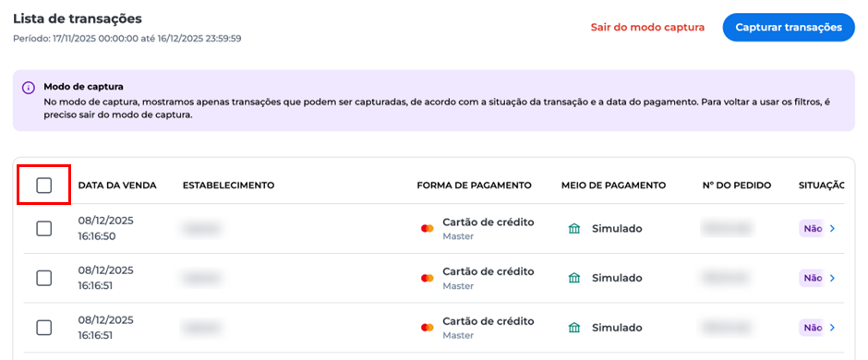Click the Mastercard logo in the second transaction row

pos(427,278)
